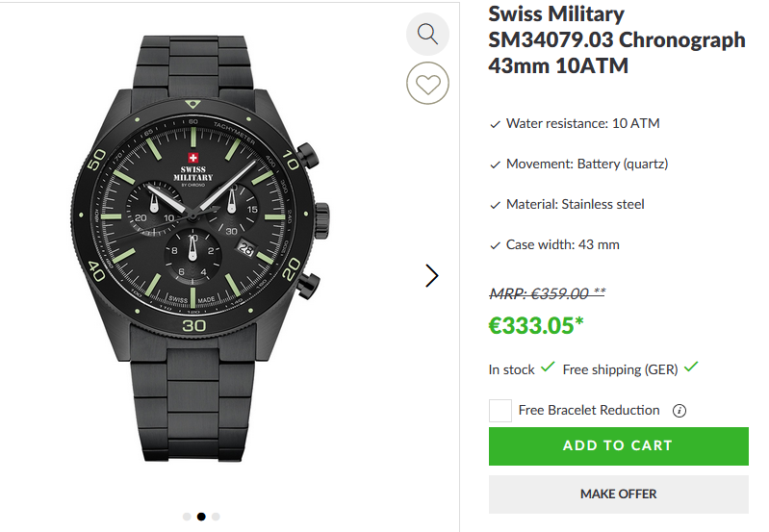The width and height of the screenshot is (769, 532).
Task: Click green checkmark after Free shipping (GER)
Action: (691, 367)
